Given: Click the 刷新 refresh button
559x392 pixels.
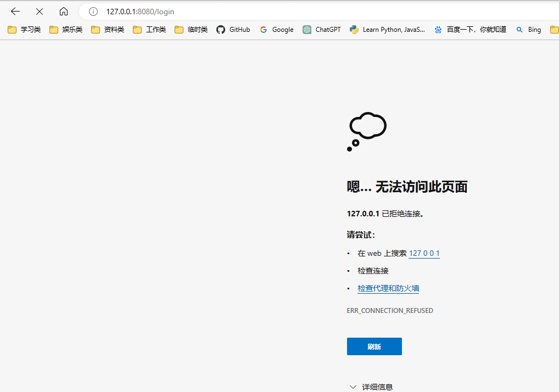Looking at the screenshot, I should coord(374,346).
